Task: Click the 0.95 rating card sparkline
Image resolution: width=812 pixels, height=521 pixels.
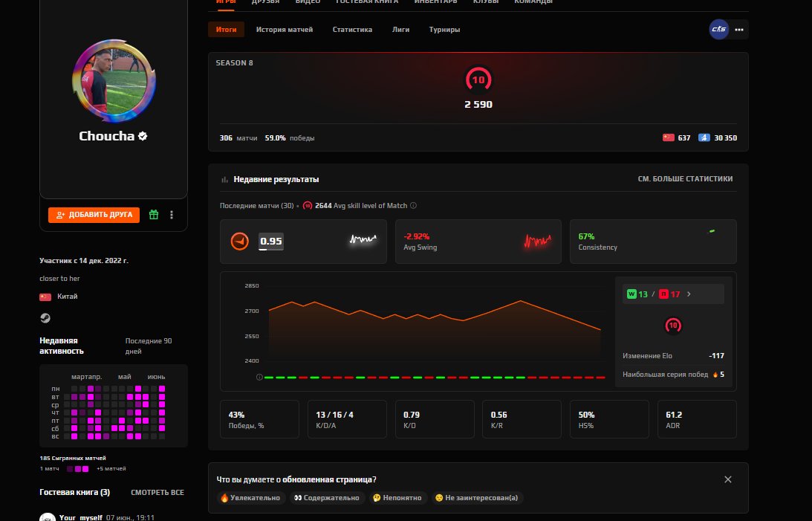Action: [x=363, y=240]
